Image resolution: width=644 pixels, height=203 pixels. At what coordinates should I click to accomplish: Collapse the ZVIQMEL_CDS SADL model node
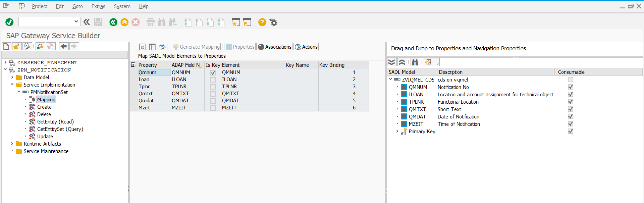pos(390,80)
